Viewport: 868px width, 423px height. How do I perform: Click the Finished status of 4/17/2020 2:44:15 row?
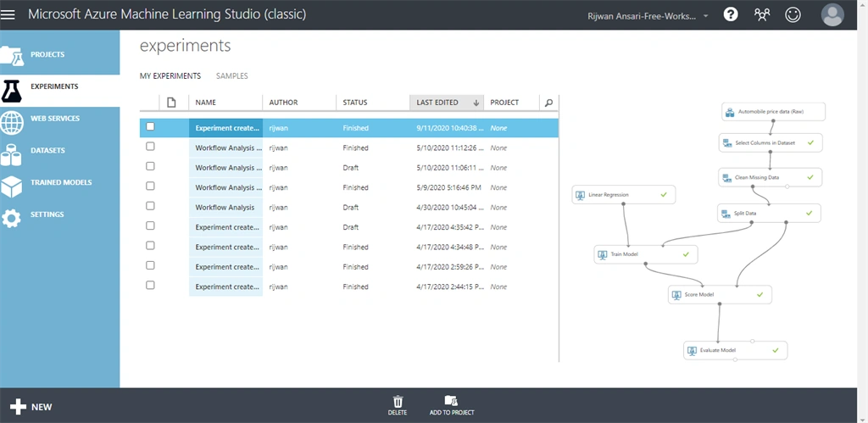click(355, 287)
